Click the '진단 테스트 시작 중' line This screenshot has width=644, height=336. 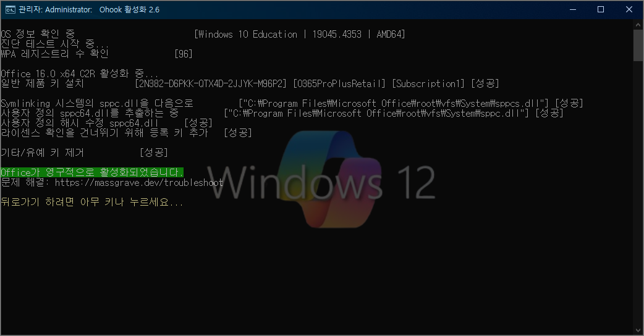tap(54, 44)
